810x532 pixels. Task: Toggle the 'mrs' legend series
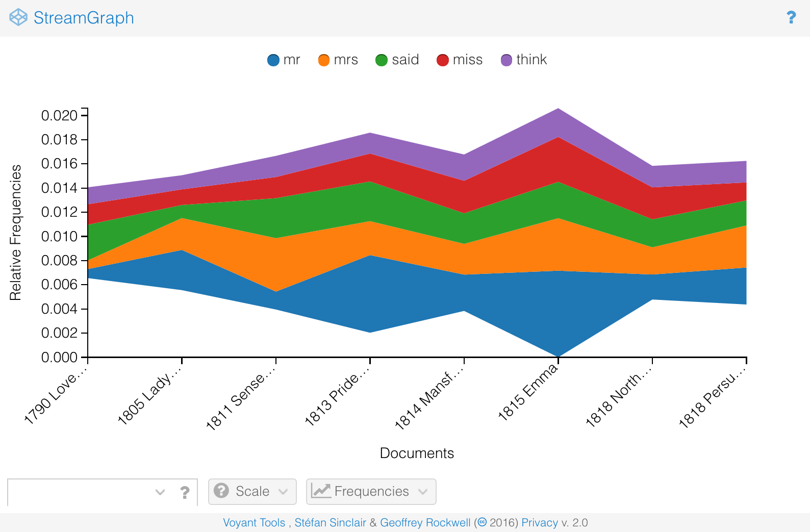(x=338, y=60)
